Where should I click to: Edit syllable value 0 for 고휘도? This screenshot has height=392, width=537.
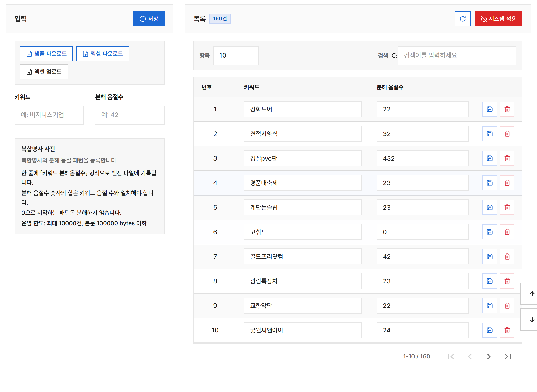423,232
